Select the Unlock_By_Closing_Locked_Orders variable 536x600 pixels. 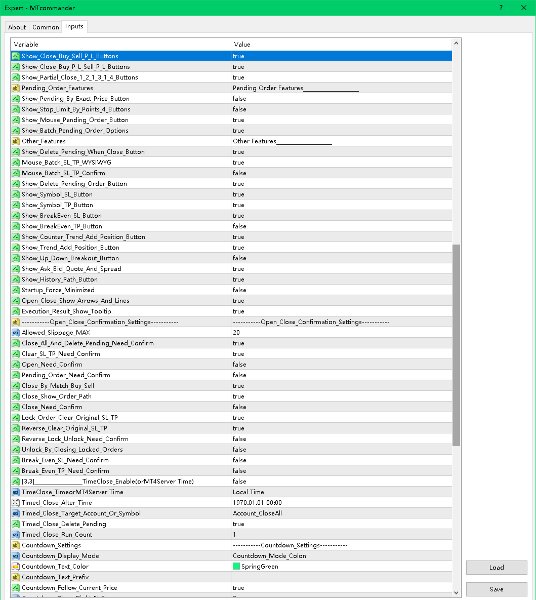[72, 449]
